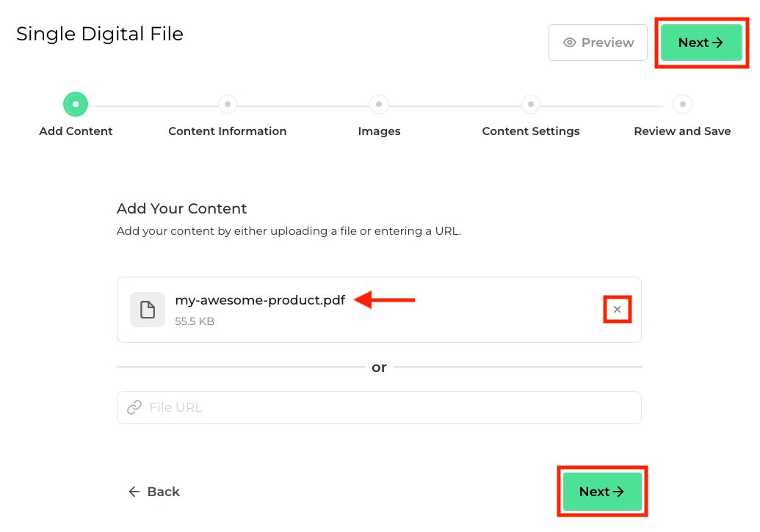The image size is (760, 532).
Task: Click the my-awesome-product.pdf file name
Action: tap(260, 300)
